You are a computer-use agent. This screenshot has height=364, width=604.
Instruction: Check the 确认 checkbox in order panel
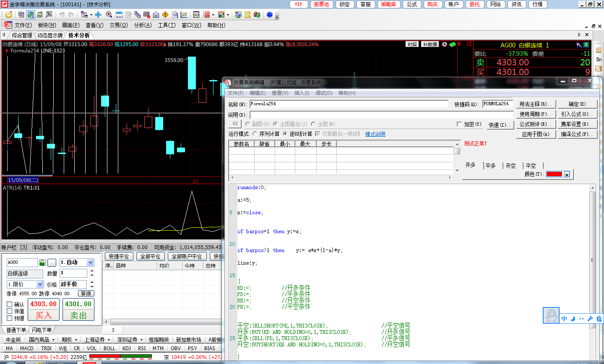[10, 304]
